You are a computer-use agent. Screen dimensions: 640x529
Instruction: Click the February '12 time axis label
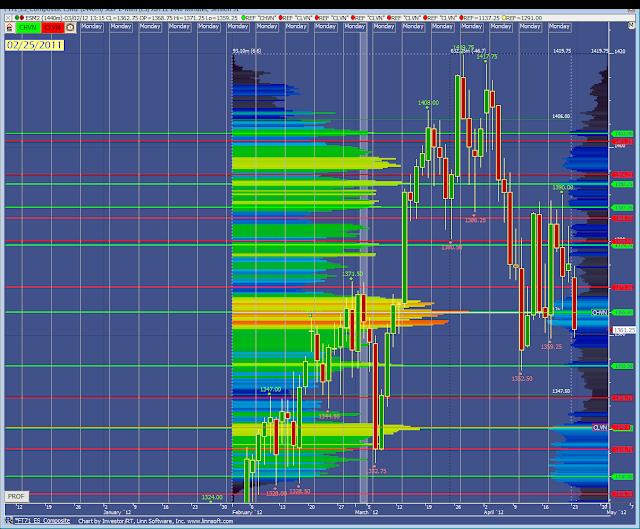click(247, 512)
